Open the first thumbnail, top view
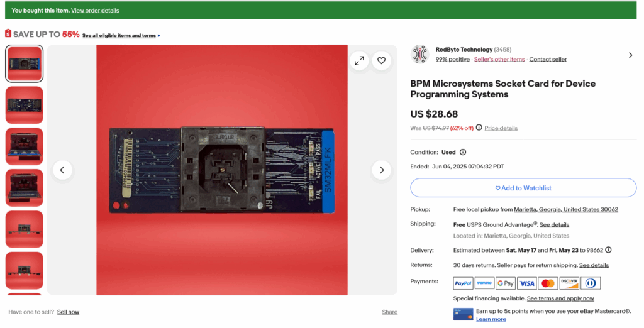Image resolution: width=644 pixels, height=328 pixels. click(25, 63)
